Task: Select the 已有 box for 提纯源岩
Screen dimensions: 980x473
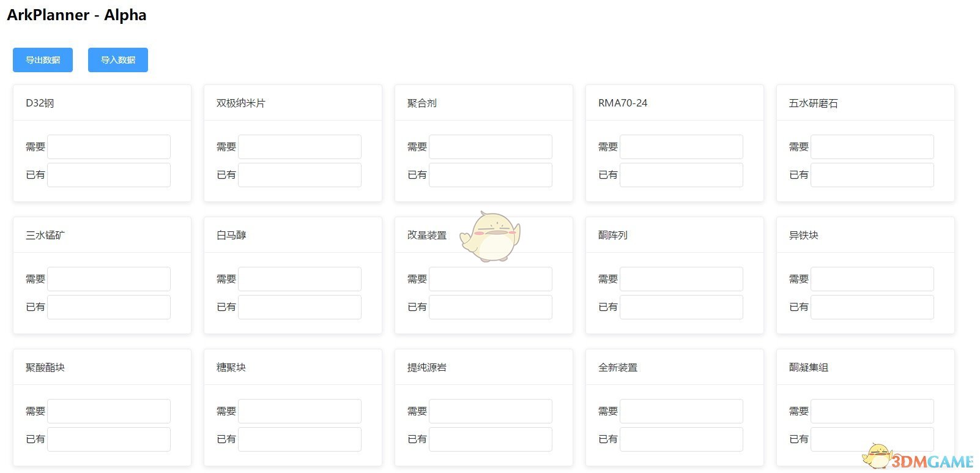Action: (491, 439)
